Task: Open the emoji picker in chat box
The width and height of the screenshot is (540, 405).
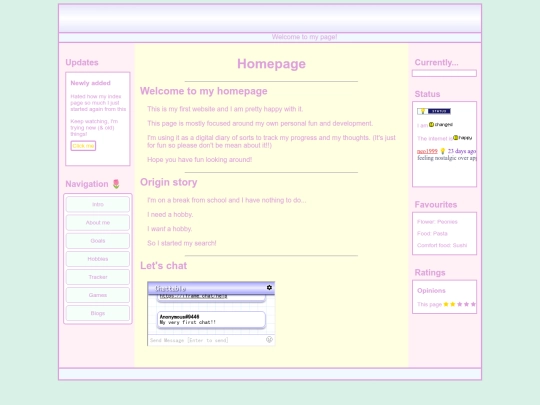Action: (269, 340)
